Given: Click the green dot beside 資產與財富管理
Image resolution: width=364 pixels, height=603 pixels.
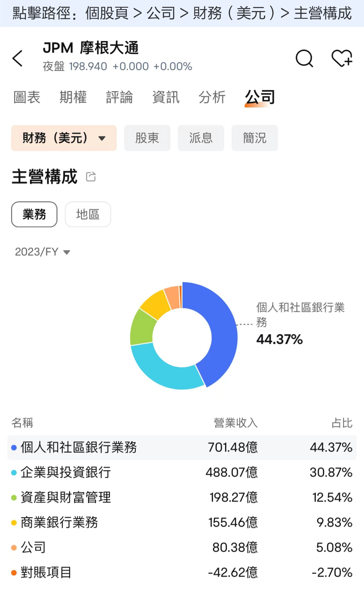Looking at the screenshot, I should (13, 497).
